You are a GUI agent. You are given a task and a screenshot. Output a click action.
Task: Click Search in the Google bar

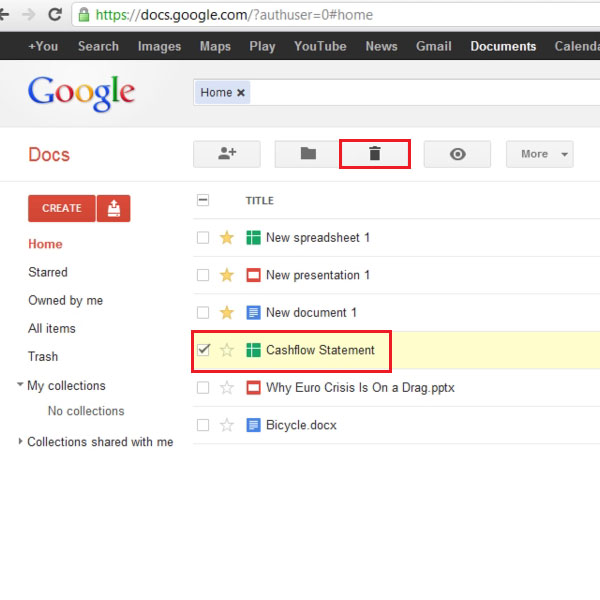pos(98,46)
